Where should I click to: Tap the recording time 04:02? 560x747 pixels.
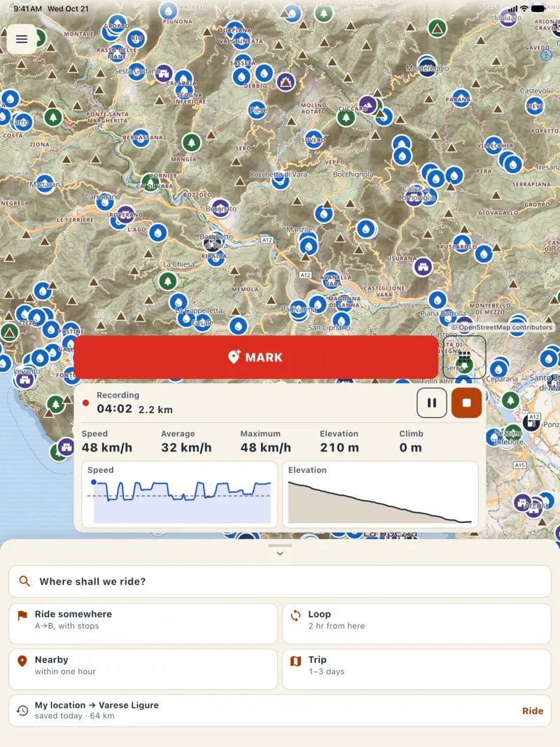click(x=114, y=409)
